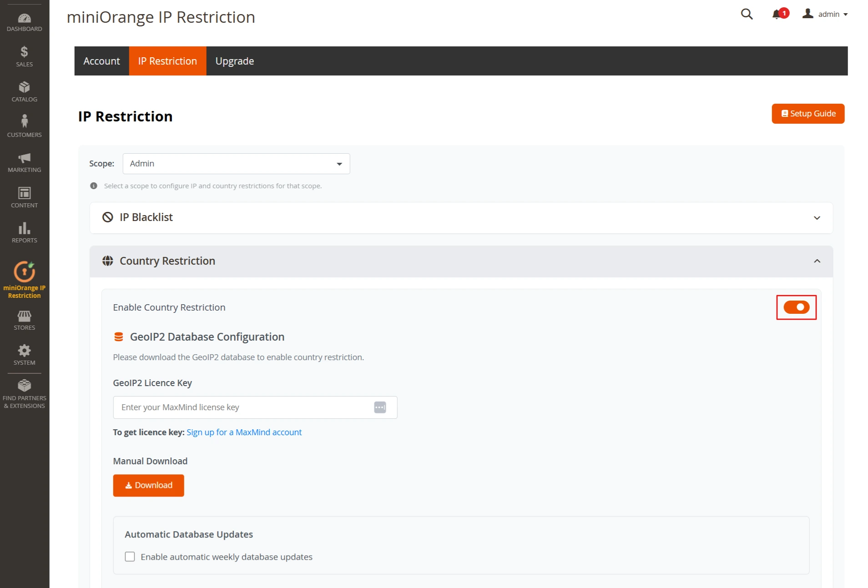868x588 pixels.
Task: Check Enable automatic weekly database updates
Action: click(130, 556)
